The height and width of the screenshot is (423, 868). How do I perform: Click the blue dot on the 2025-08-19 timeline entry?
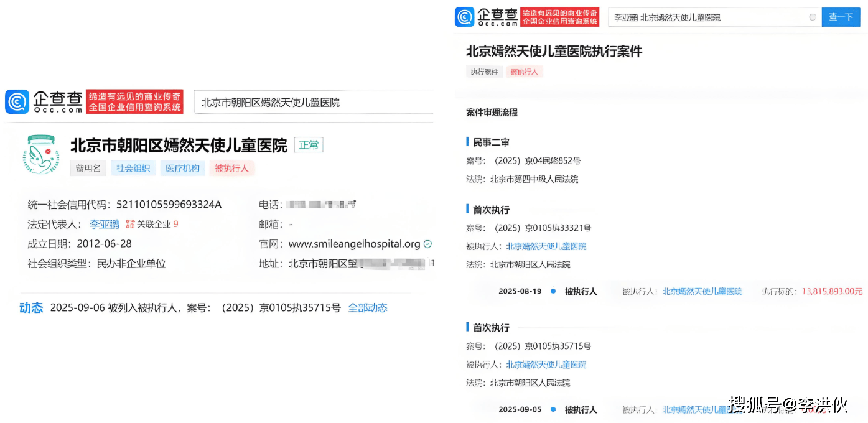(553, 291)
